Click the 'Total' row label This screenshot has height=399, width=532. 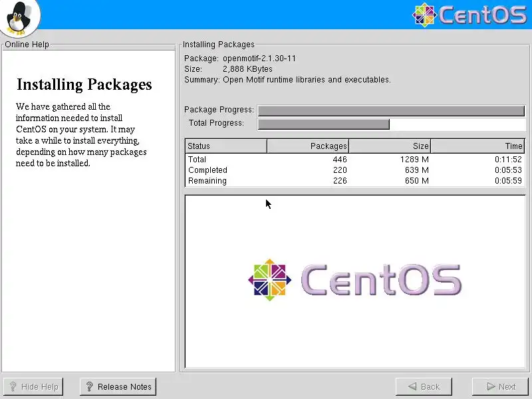pyautogui.click(x=197, y=159)
